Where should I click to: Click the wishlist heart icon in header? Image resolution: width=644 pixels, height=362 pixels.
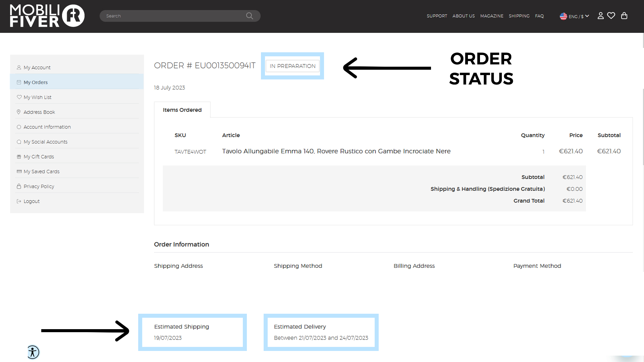point(611,16)
